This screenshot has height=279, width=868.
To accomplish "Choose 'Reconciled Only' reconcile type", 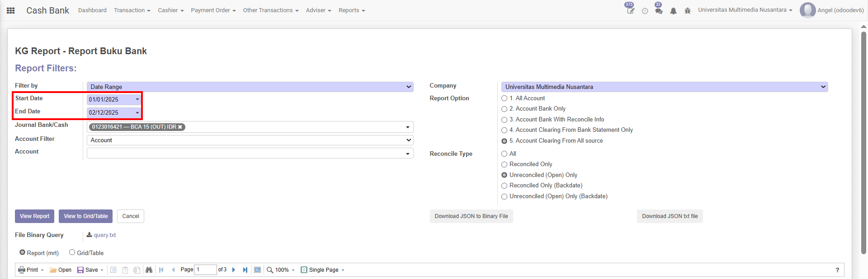I will [x=504, y=164].
